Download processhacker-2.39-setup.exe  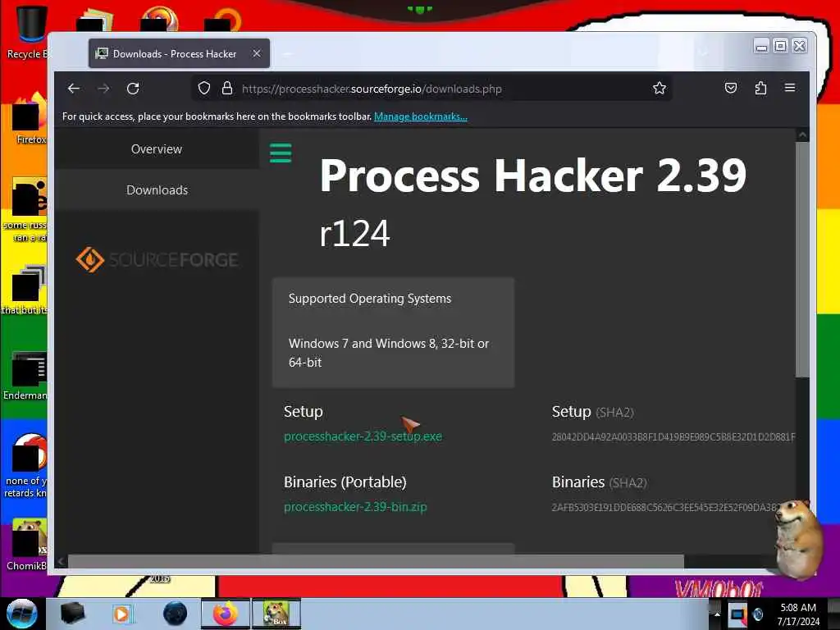point(363,436)
